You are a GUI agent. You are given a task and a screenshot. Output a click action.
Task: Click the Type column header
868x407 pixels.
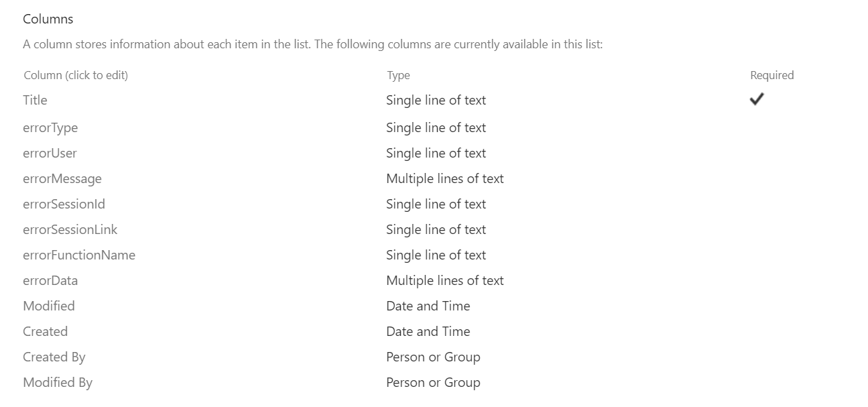point(398,75)
